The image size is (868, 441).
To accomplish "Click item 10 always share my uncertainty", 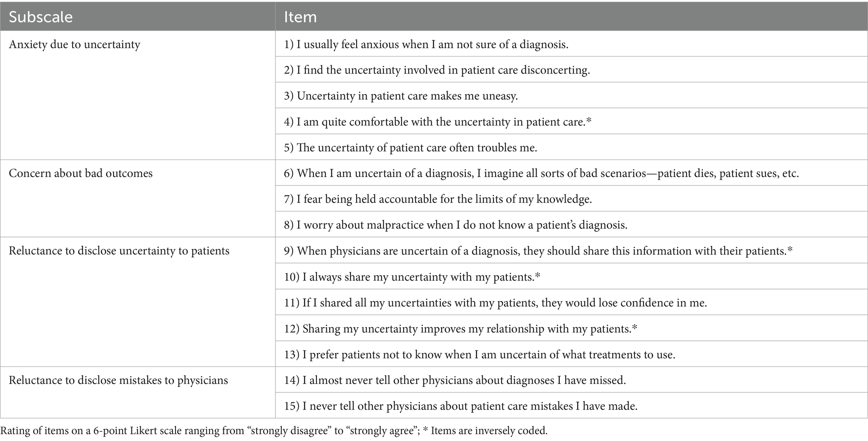I will coord(412,277).
